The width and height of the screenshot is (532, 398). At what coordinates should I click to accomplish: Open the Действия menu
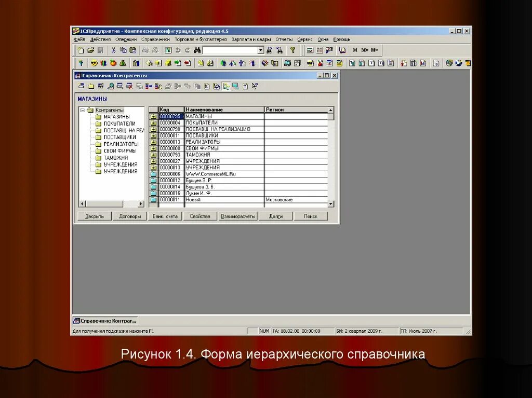click(x=100, y=39)
